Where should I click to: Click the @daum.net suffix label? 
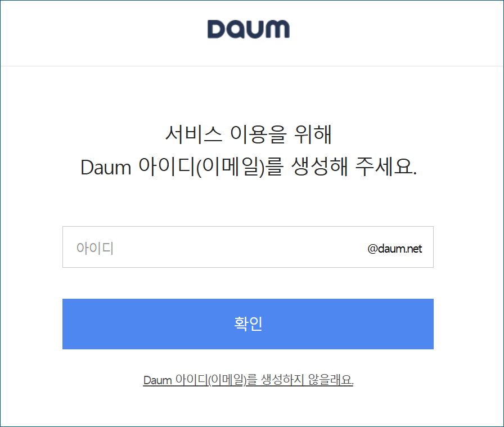(x=394, y=249)
